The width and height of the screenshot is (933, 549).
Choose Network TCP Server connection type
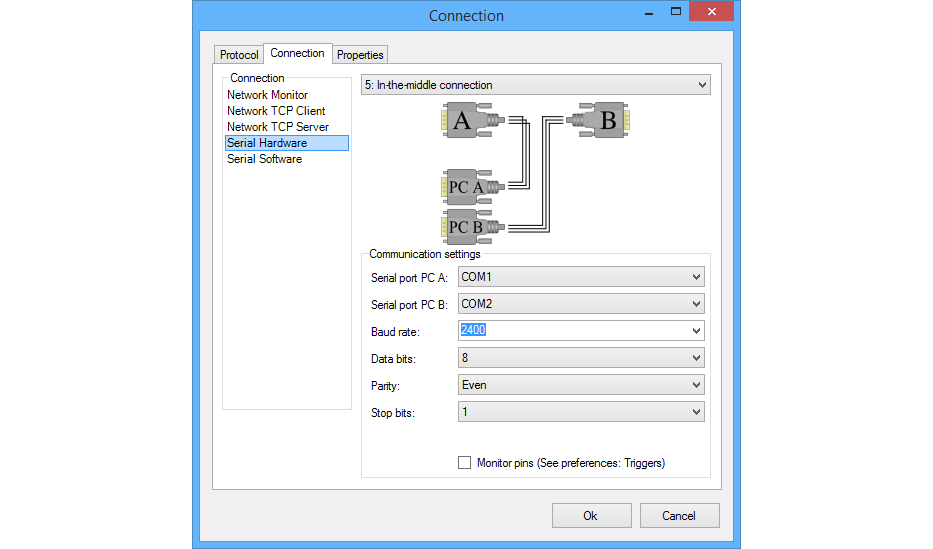(278, 127)
